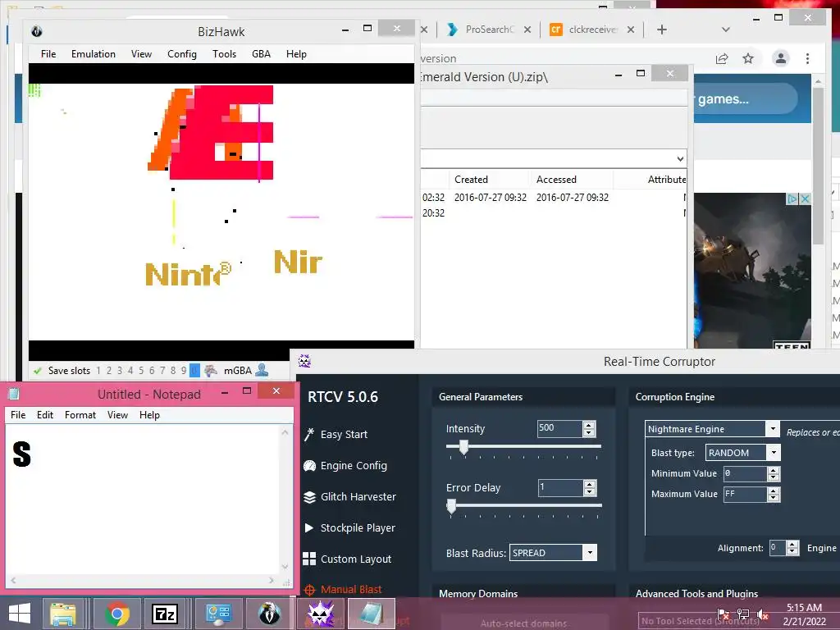Viewport: 840px width, 630px height.
Task: Click the BizHawk title bar app icon
Action: (36, 31)
